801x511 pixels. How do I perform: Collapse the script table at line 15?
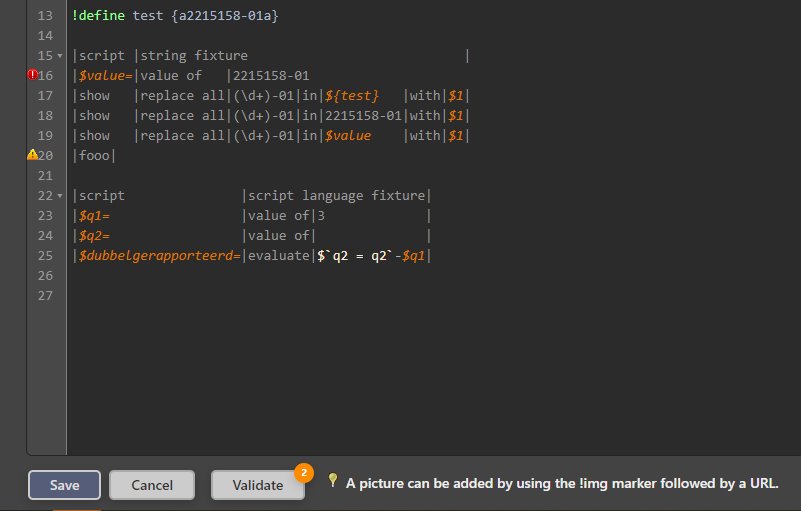[x=60, y=56]
